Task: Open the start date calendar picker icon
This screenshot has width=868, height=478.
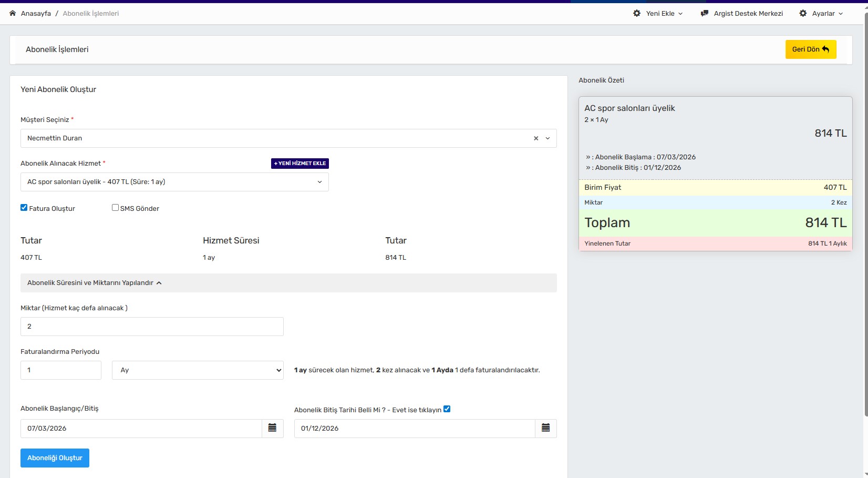Action: 272,428
